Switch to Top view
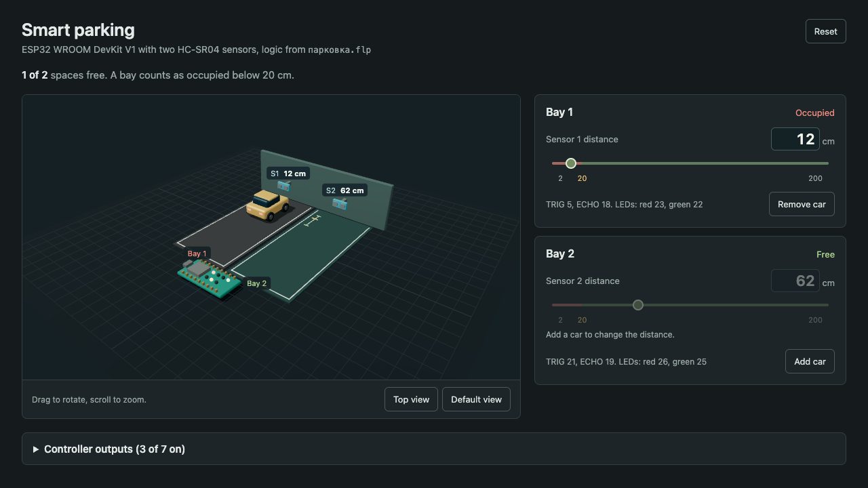This screenshot has width=868, height=488. coord(411,399)
